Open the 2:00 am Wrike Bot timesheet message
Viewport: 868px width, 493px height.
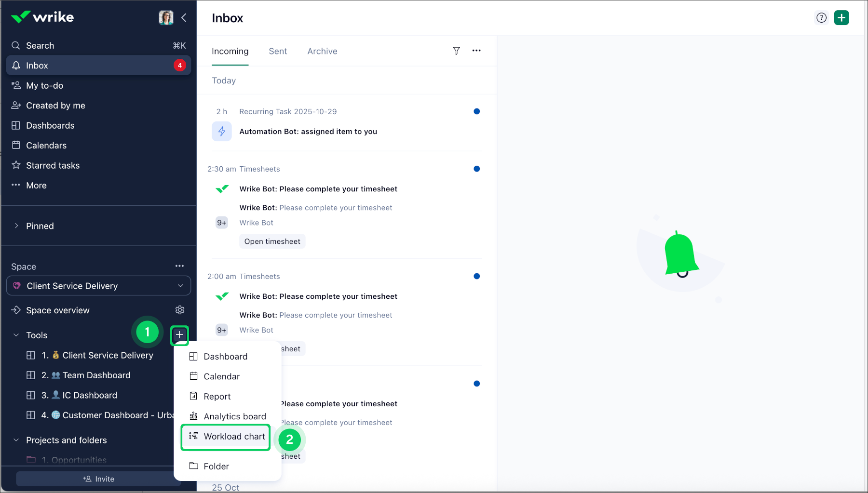(318, 296)
